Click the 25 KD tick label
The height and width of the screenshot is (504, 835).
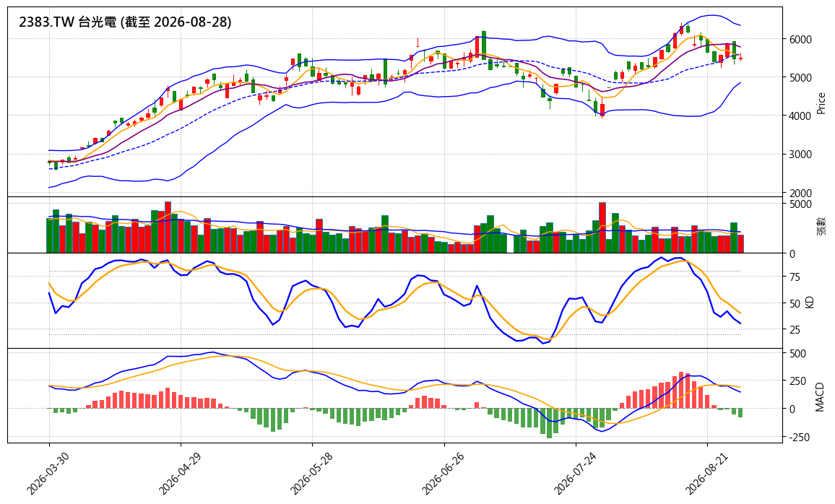point(795,330)
